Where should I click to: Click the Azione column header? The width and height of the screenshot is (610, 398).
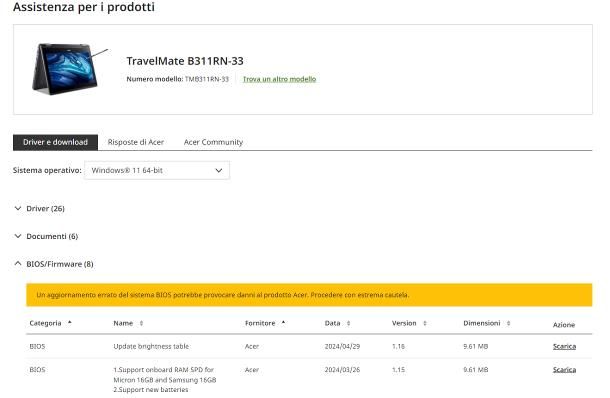pyautogui.click(x=564, y=325)
